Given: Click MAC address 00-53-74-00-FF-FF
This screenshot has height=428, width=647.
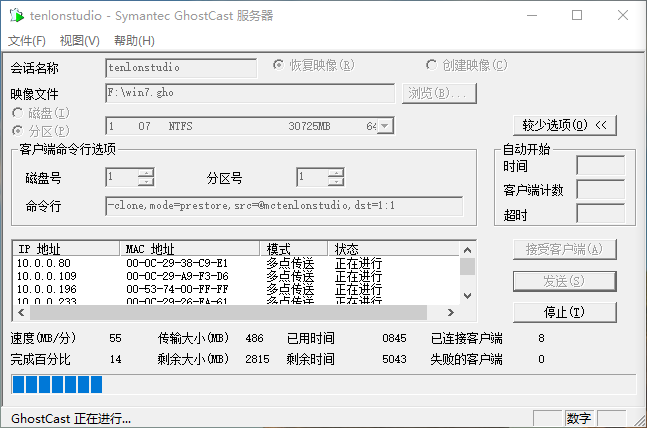Looking at the screenshot, I should pos(177,289).
